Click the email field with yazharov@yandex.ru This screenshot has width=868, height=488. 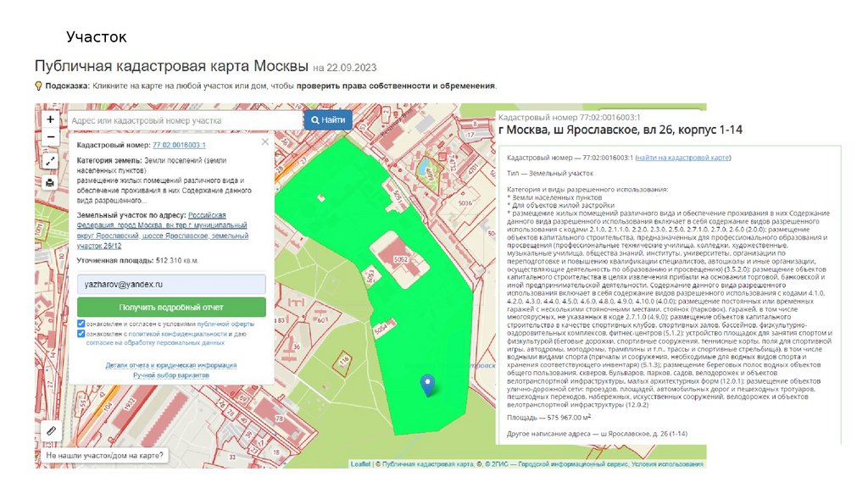tap(171, 285)
